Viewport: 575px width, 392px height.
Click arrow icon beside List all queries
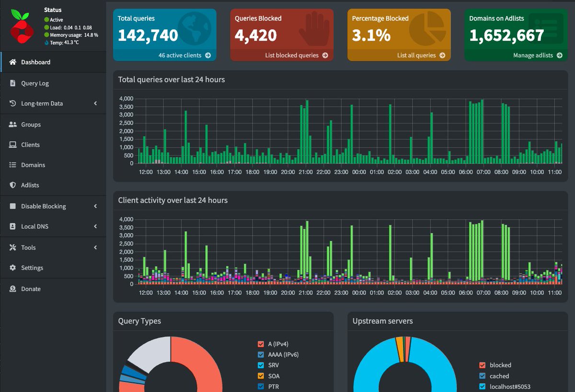[x=442, y=56]
